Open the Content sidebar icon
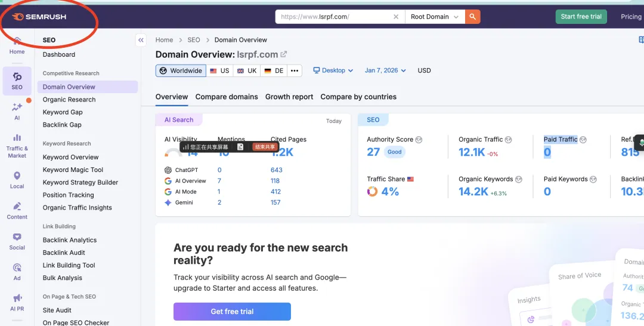Image resolution: width=644 pixels, height=326 pixels. coord(17,211)
